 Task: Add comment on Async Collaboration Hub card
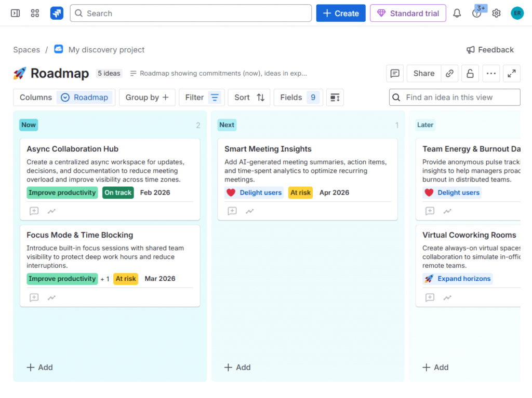click(34, 211)
